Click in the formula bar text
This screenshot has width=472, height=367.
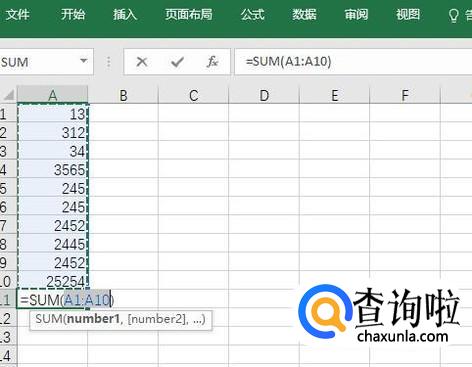pos(288,62)
